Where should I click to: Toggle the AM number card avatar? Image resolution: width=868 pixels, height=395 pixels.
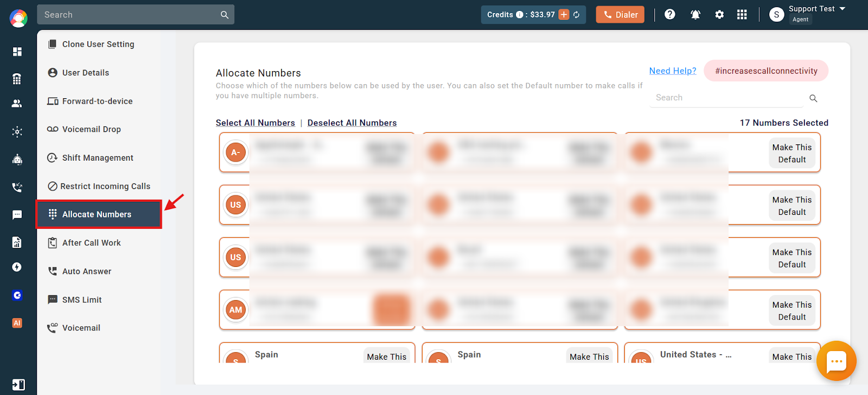point(235,310)
